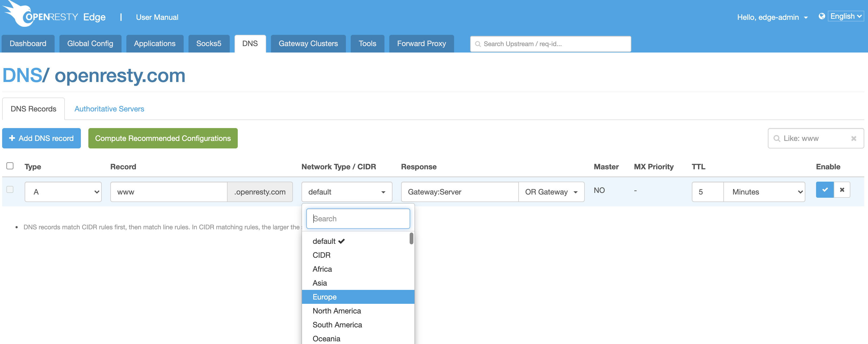This screenshot has width=868, height=344.
Task: Click the Master value NO
Action: pos(599,190)
